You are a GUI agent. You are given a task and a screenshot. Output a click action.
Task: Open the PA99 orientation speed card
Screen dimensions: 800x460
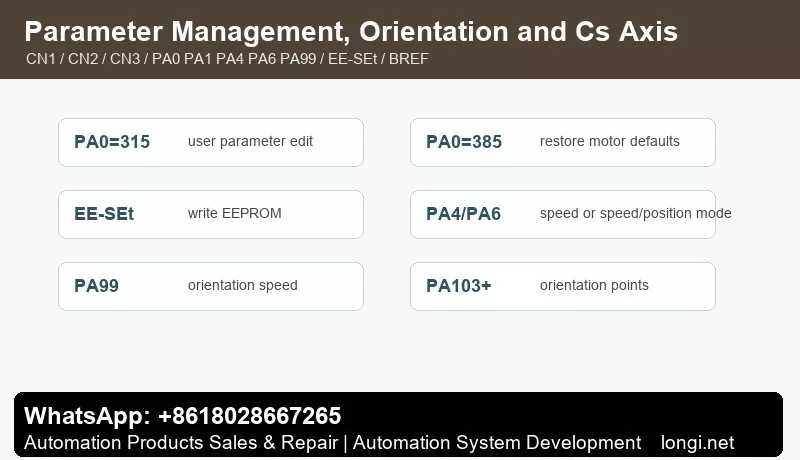211,286
